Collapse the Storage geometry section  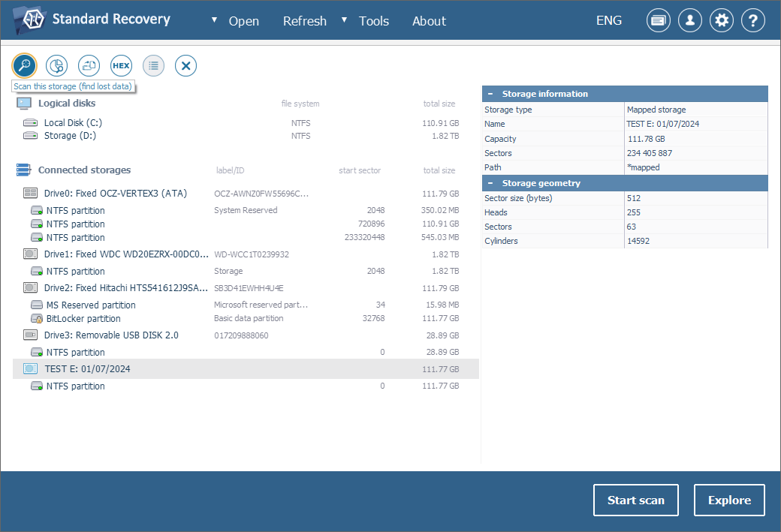pos(490,183)
